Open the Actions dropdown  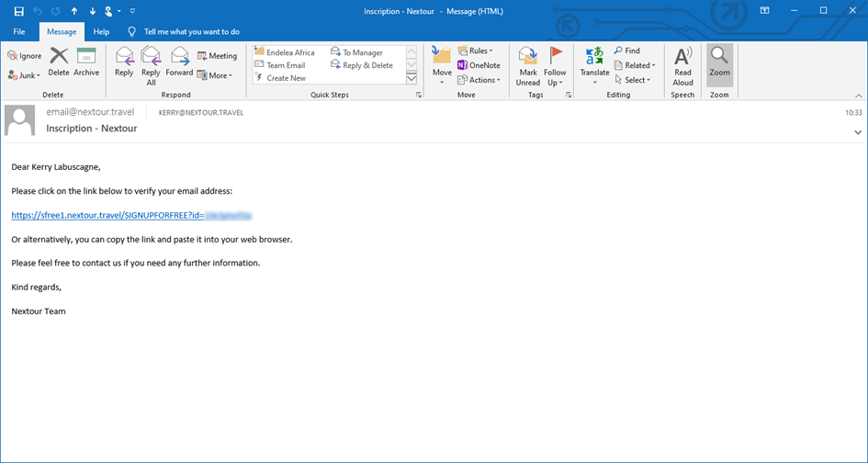coord(479,80)
